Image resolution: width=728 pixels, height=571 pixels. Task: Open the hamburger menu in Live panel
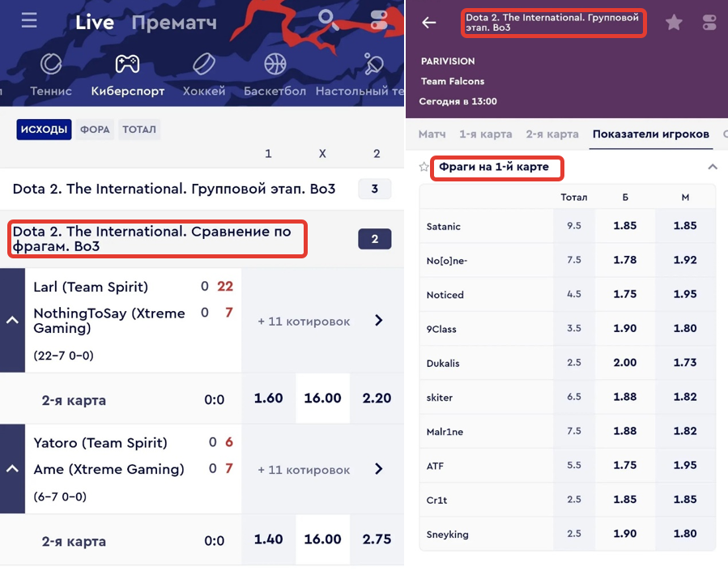coord(29,21)
